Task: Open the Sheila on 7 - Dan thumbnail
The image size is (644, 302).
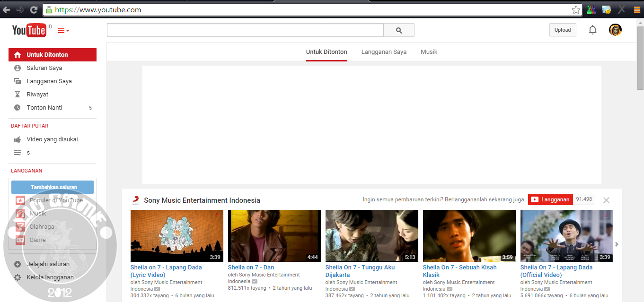Action: pyautogui.click(x=274, y=235)
